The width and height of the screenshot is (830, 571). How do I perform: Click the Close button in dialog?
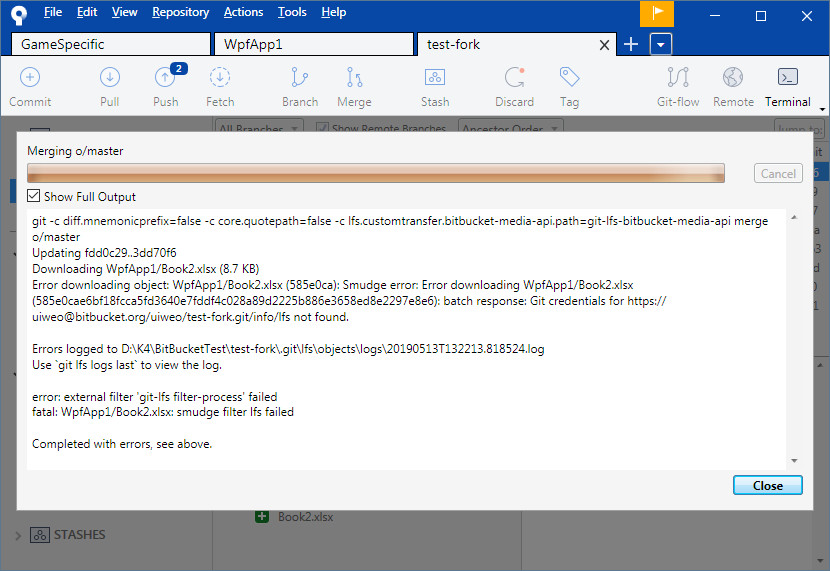768,485
